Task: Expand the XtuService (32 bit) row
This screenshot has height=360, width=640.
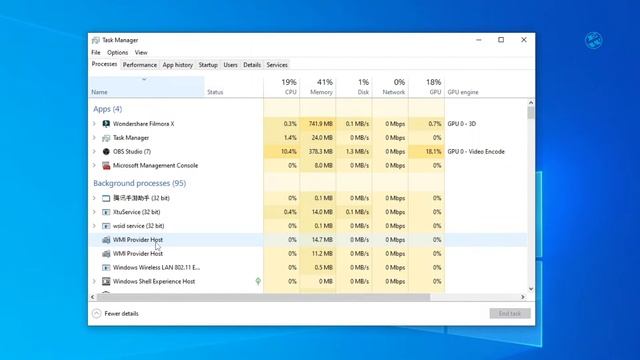Action: coord(94,212)
